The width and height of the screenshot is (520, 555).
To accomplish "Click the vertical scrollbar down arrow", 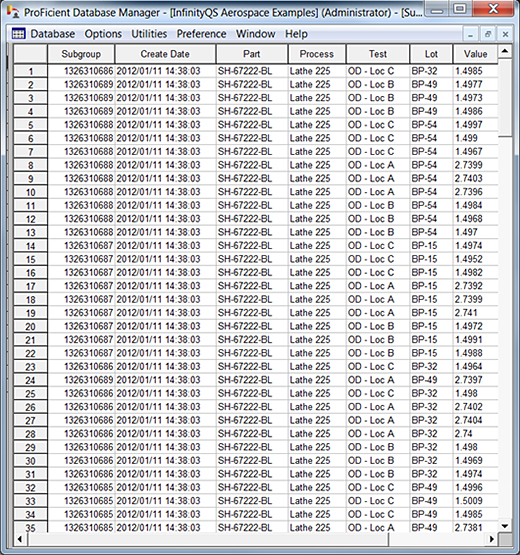I will pyautogui.click(x=505, y=526).
